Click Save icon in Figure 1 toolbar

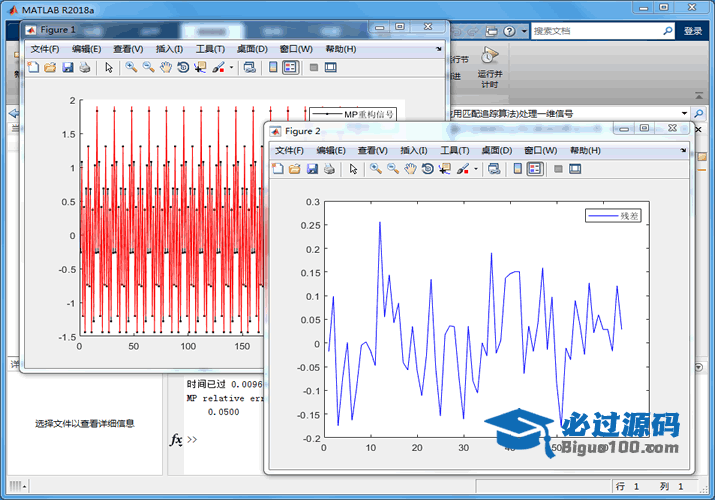coord(67,67)
